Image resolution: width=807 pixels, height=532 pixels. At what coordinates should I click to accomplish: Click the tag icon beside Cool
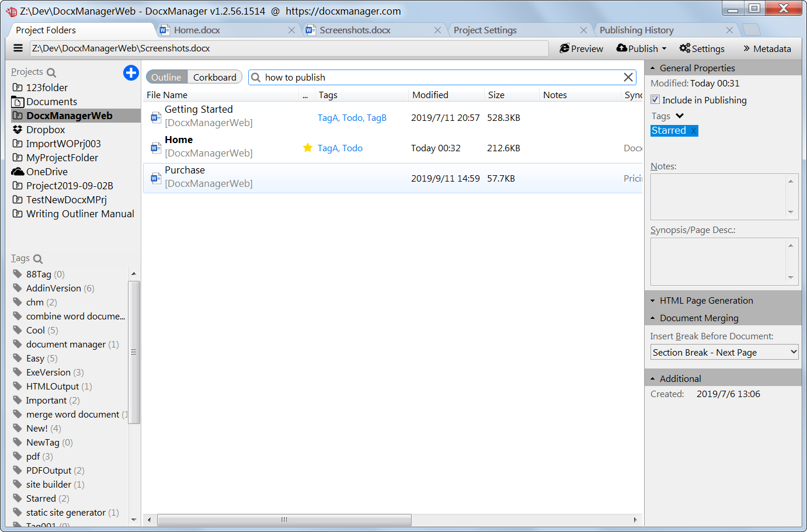pos(18,330)
